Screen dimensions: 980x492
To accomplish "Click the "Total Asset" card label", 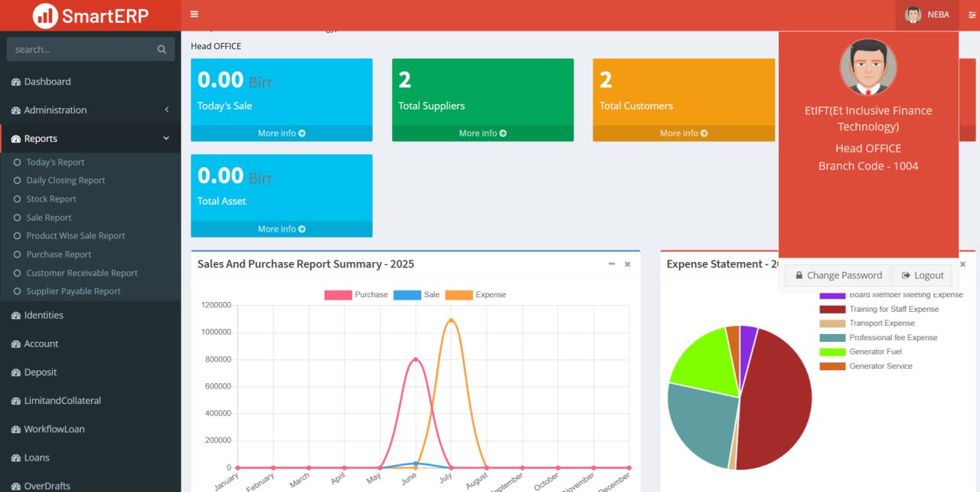I will tap(222, 202).
